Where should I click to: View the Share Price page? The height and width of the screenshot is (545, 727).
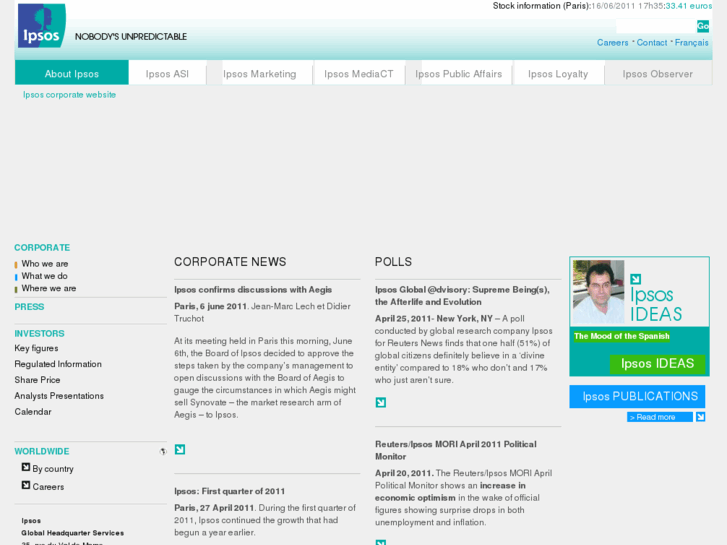point(37,380)
